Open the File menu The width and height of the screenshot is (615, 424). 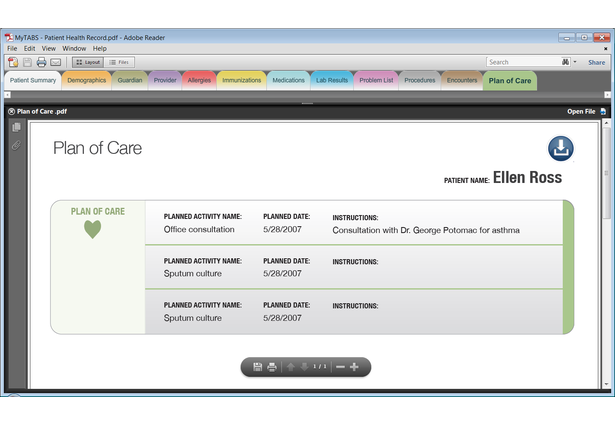tap(12, 48)
